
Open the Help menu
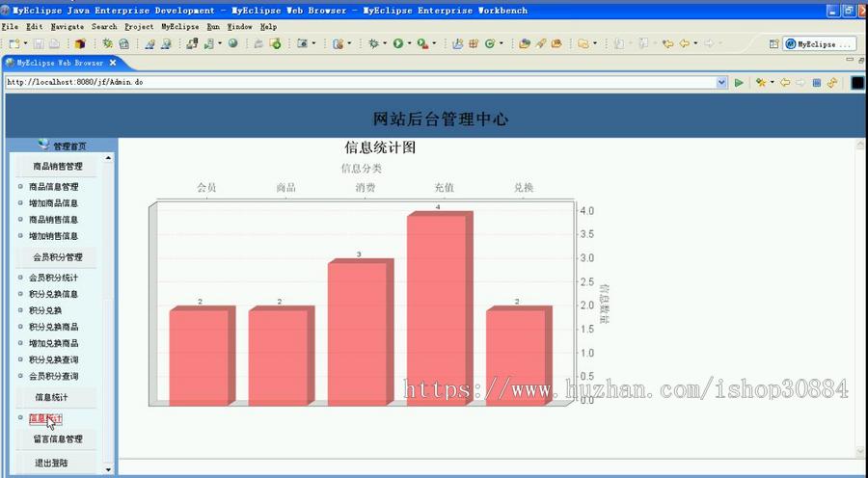(x=268, y=26)
